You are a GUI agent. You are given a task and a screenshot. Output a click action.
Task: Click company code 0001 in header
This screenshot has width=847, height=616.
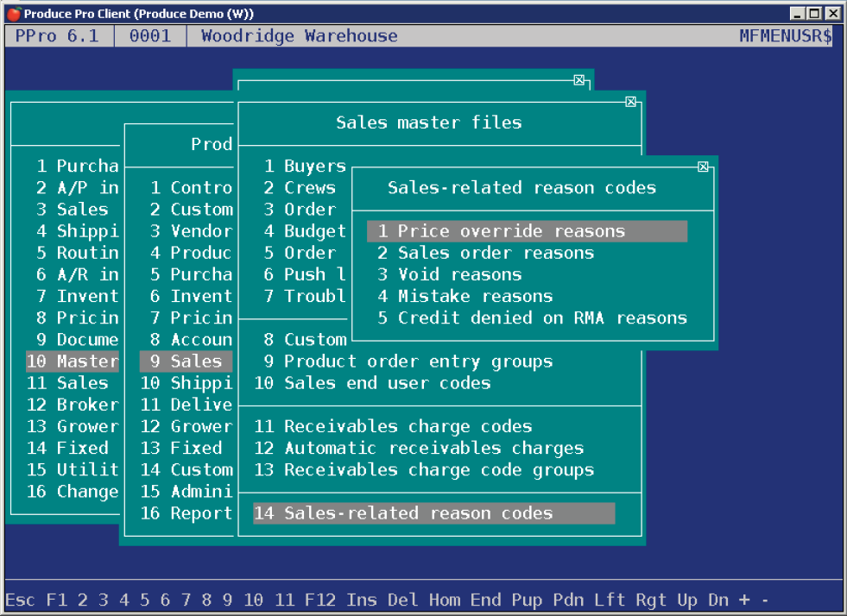150,36
